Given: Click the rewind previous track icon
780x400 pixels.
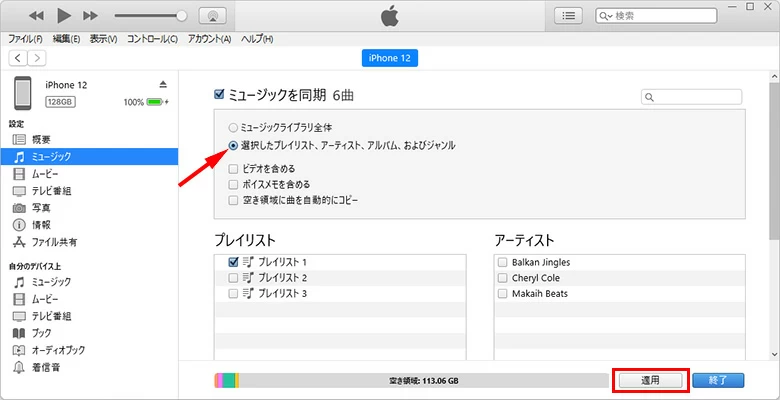Looking at the screenshot, I should tap(37, 16).
